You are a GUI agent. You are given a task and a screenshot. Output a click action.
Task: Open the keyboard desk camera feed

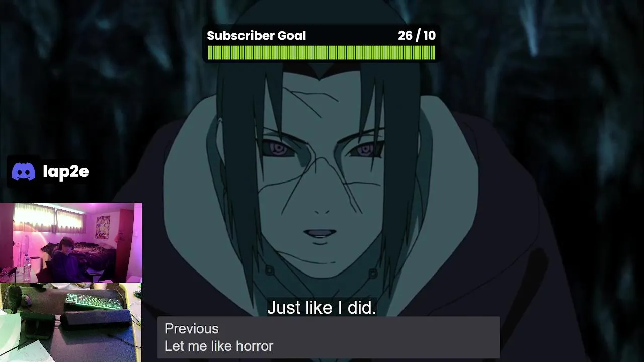(70, 322)
